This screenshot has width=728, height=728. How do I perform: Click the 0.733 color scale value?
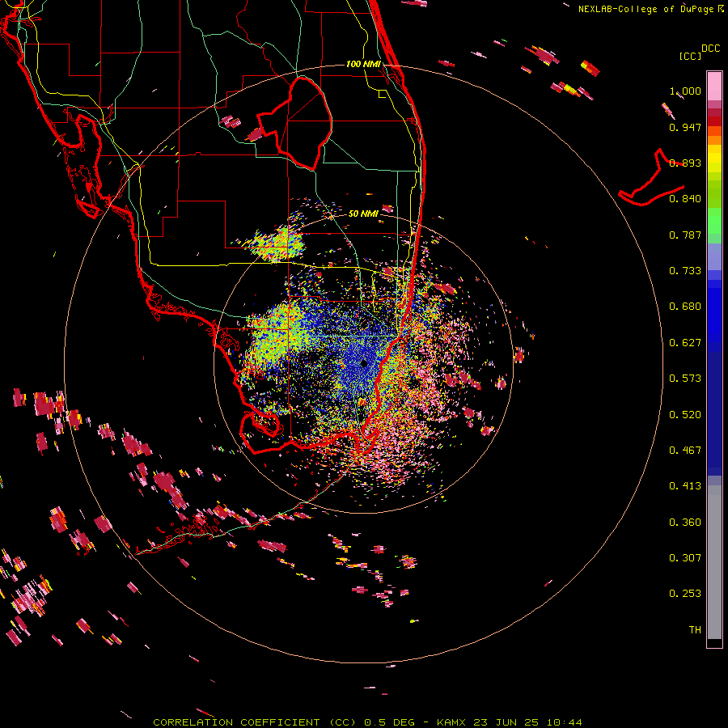(685, 271)
